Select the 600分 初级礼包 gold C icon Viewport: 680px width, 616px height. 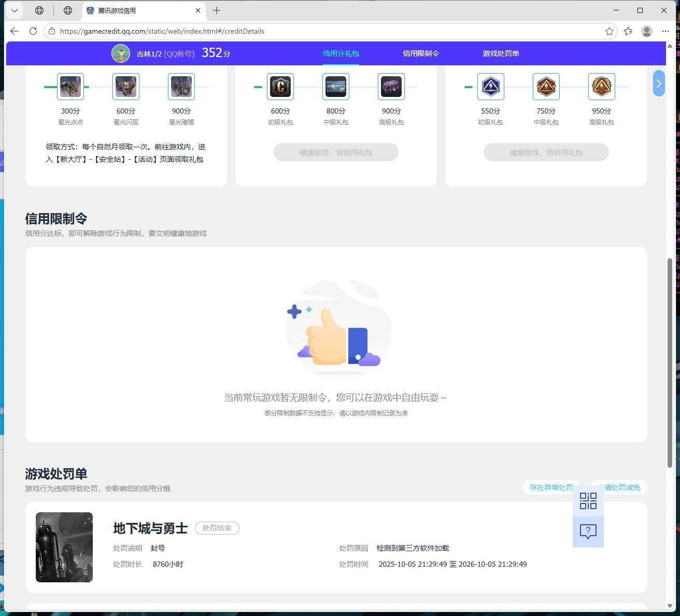click(280, 87)
